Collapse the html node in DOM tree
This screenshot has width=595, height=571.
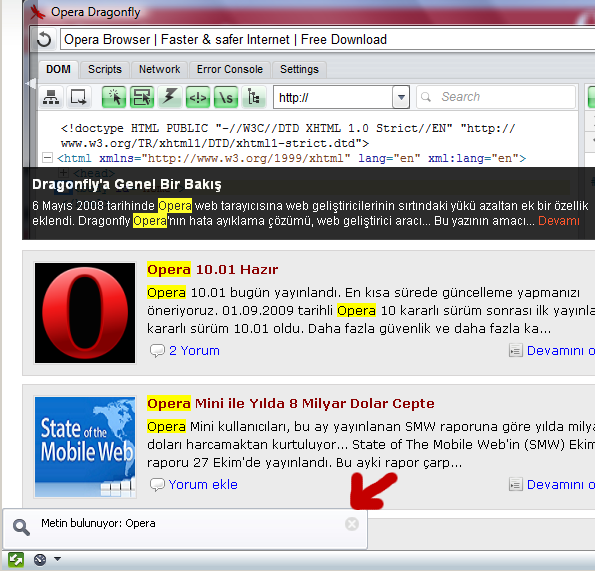point(47,157)
